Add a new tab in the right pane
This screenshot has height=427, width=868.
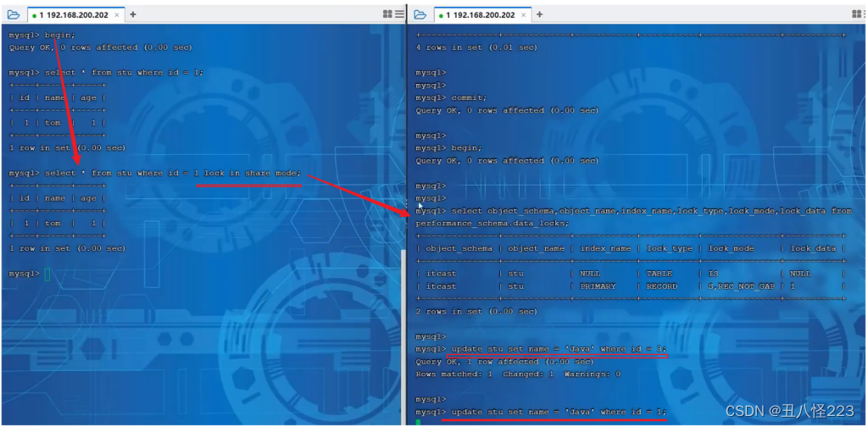tap(540, 14)
